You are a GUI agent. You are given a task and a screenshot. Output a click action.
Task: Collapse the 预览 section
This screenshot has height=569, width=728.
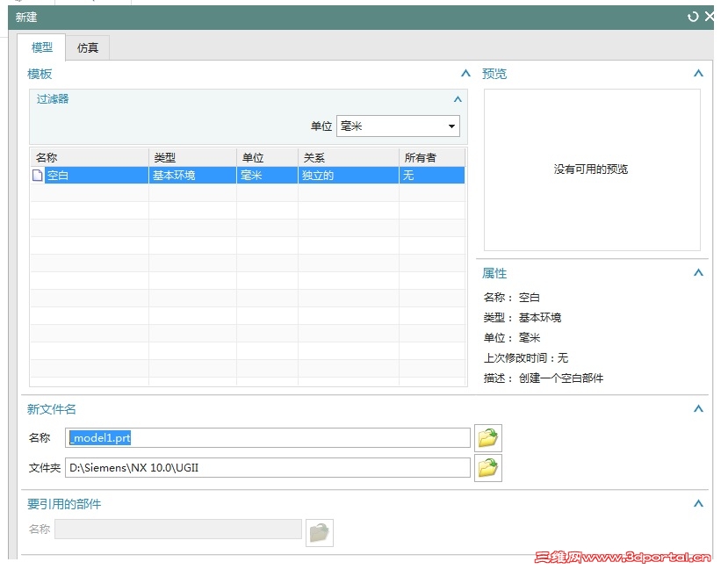tap(698, 74)
